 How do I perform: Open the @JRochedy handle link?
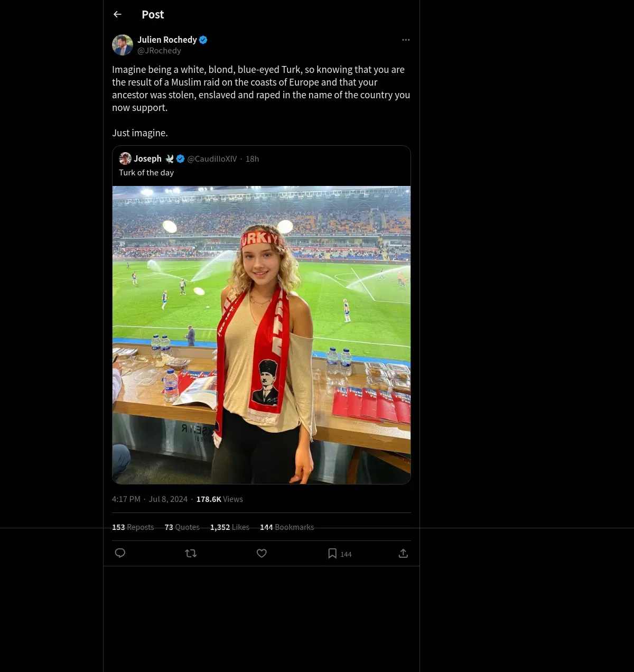coord(159,51)
